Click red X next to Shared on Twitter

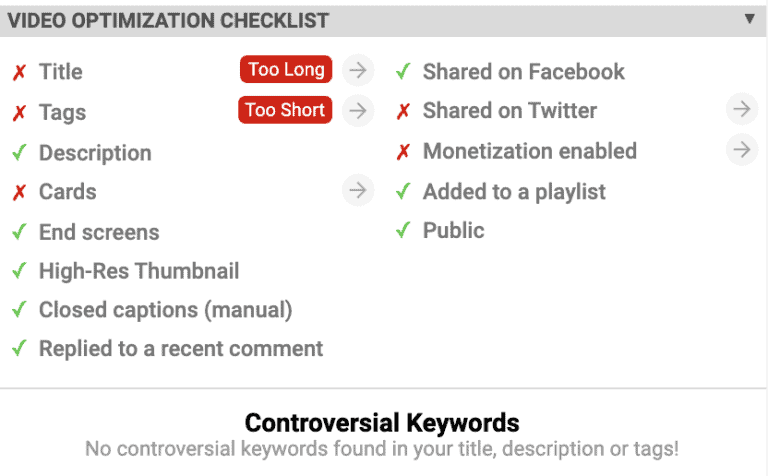point(403,111)
